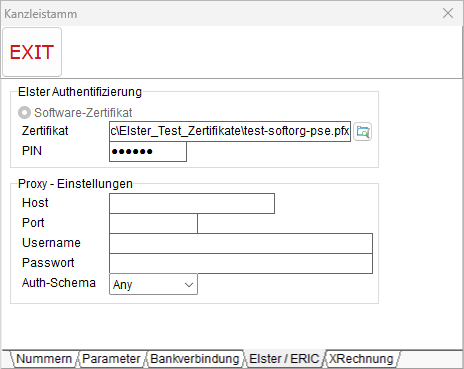Click the Auth-Schema label
Viewport: 464px width, 369px height.
click(59, 283)
